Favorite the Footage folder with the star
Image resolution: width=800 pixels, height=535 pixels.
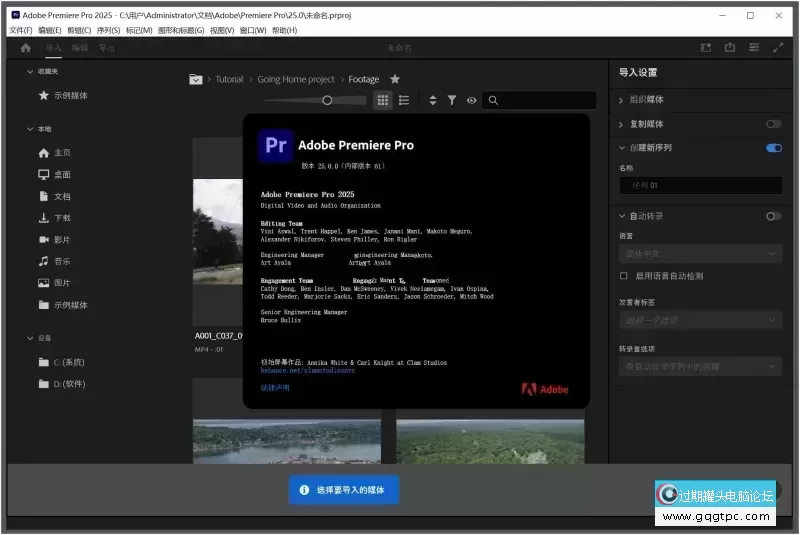click(395, 79)
